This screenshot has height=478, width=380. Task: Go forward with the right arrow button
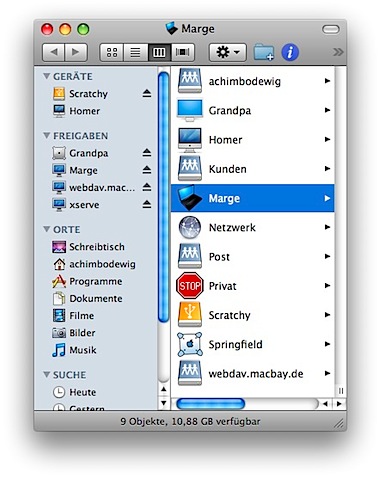point(76,52)
